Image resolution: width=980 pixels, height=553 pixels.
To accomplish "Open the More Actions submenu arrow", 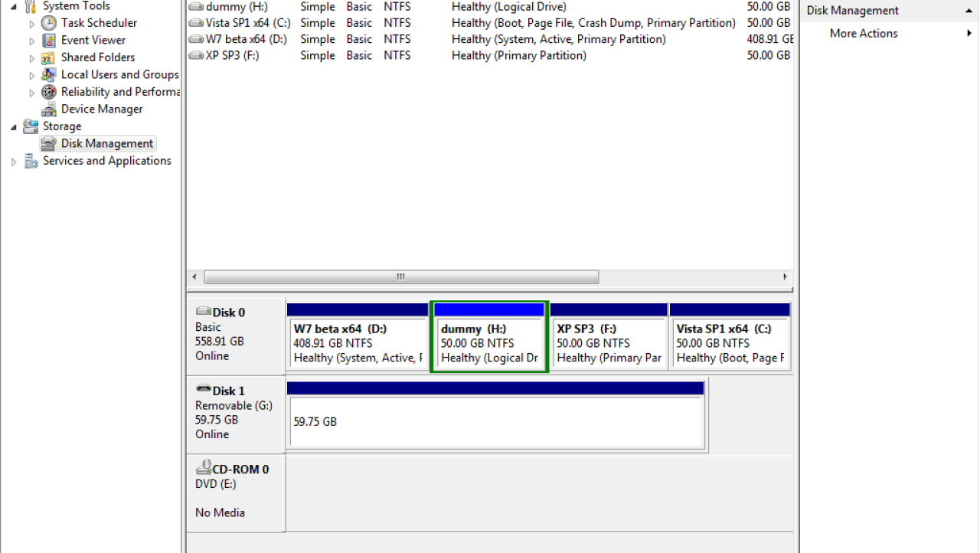I will click(970, 34).
